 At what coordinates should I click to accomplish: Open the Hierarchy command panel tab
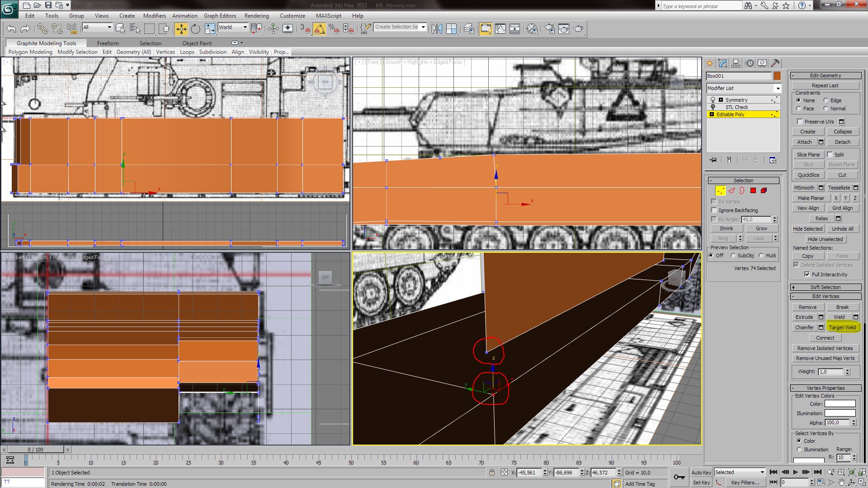[736, 63]
